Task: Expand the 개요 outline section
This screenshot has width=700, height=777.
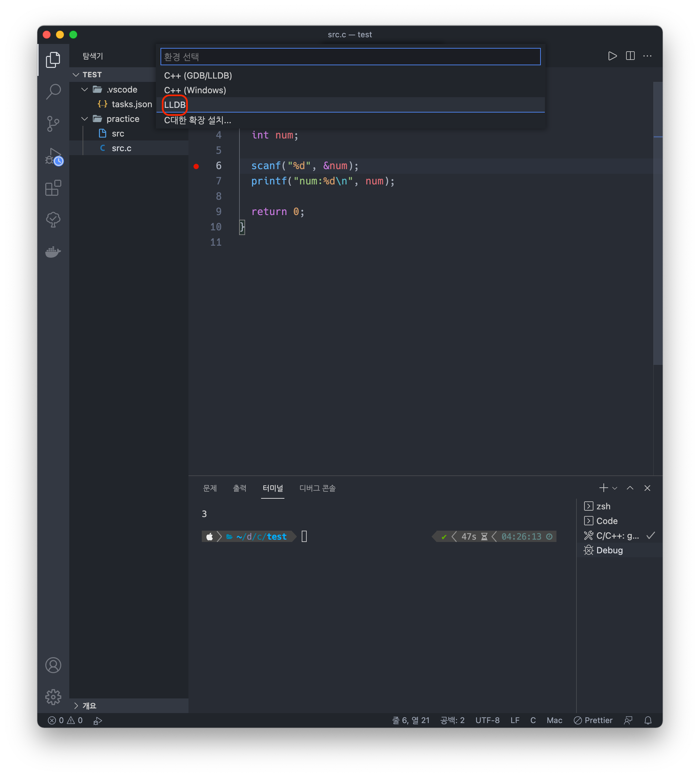Action: tap(76, 705)
